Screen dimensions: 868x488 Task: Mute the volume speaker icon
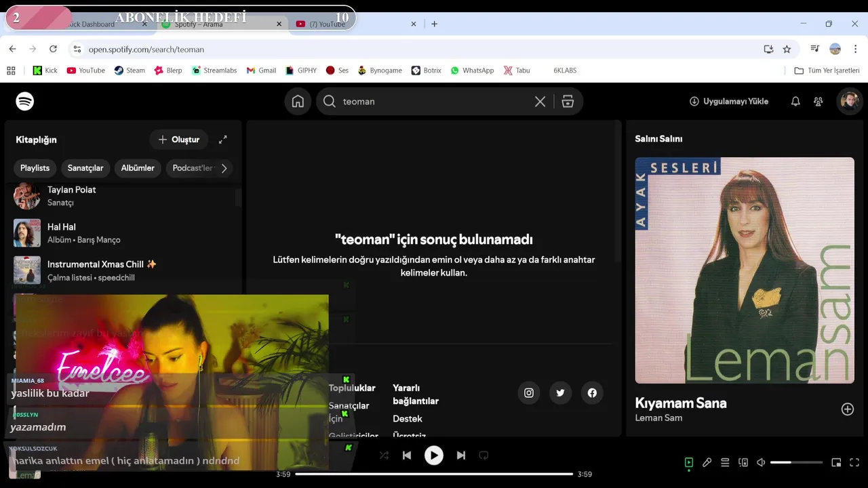pyautogui.click(x=761, y=462)
